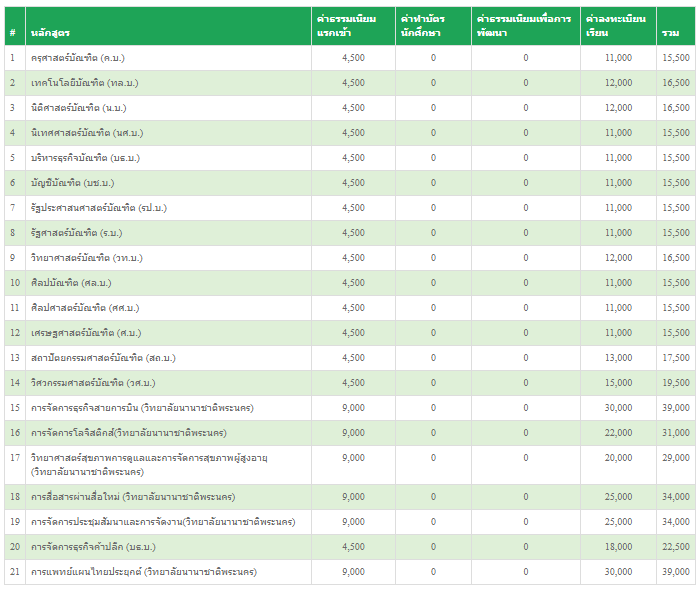Screen dimensions: 700x593
Task: Click the 22,000 registration fee in row 16
Action: [x=618, y=433]
